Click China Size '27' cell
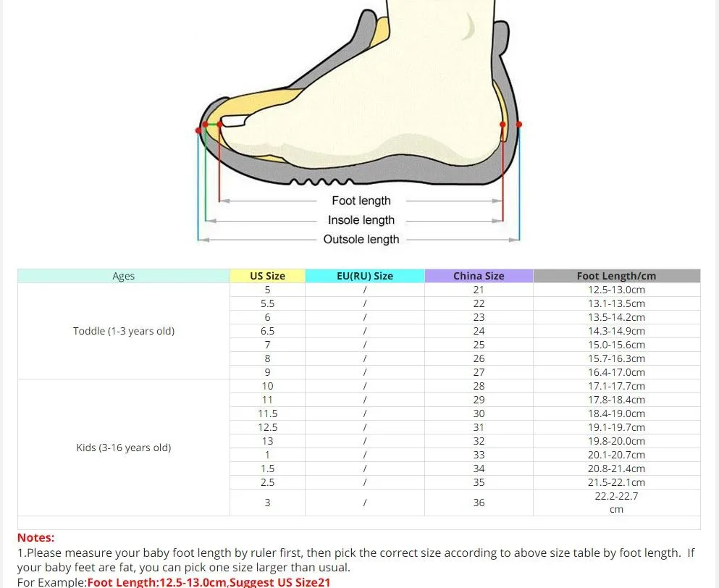The height and width of the screenshot is (588, 719). point(479,372)
